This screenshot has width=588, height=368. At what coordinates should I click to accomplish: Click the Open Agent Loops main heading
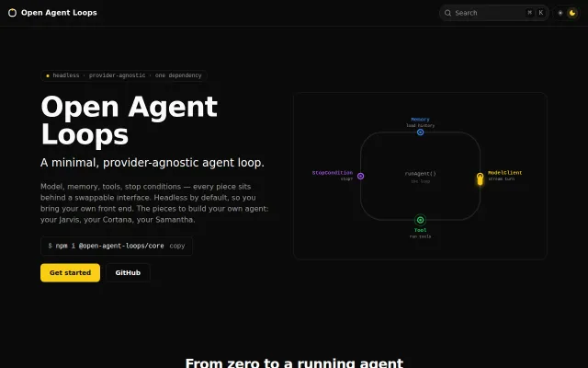pos(129,121)
